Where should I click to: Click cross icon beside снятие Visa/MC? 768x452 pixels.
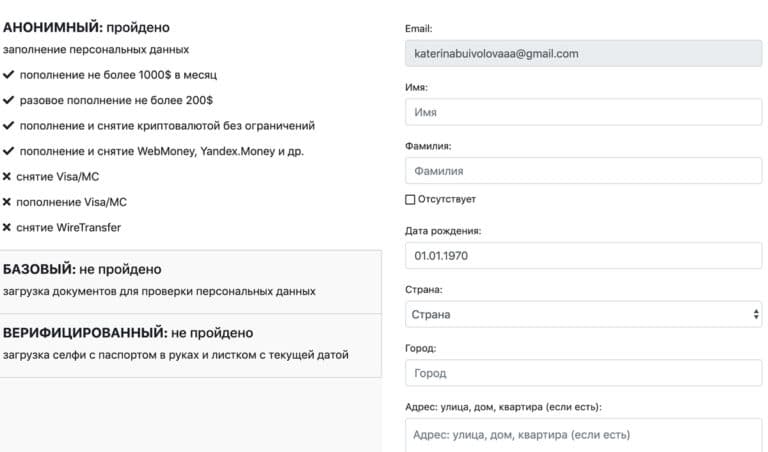coord(7,177)
